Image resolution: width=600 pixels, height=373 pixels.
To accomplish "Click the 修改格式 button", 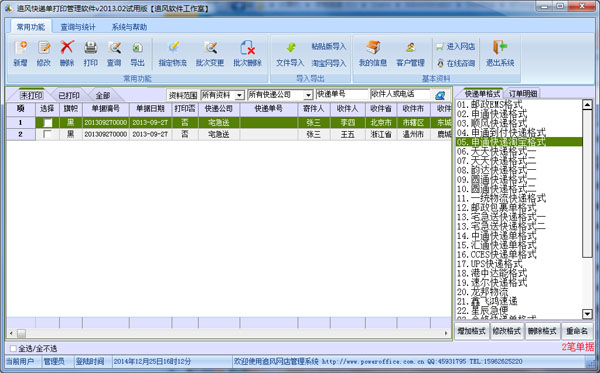I will 507,331.
